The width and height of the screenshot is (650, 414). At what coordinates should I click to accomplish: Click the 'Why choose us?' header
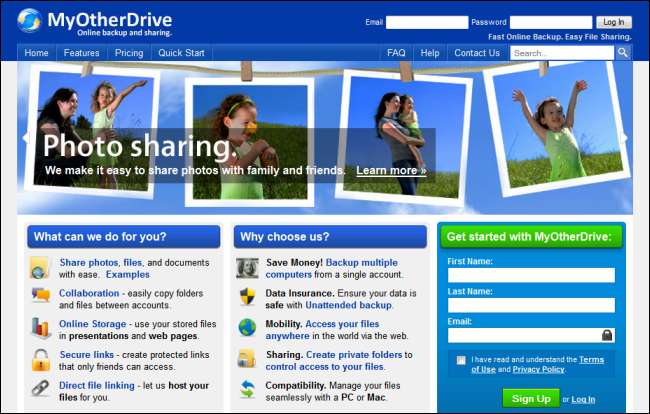[330, 237]
